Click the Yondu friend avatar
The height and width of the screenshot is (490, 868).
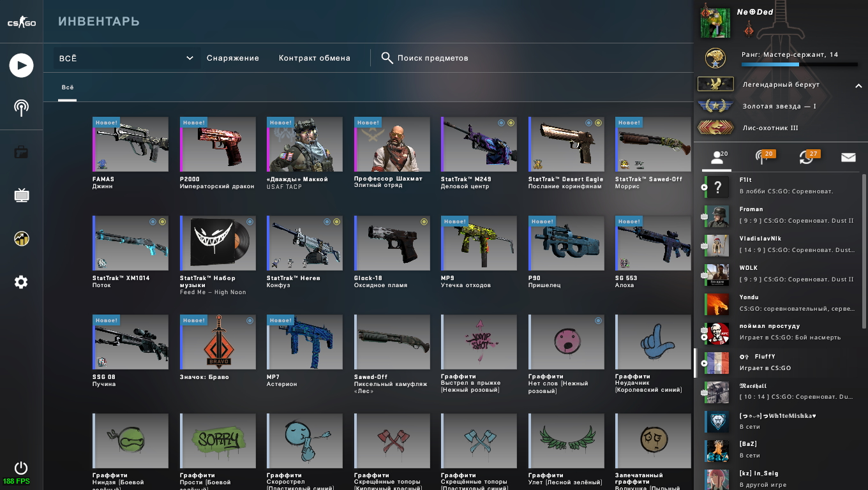tap(718, 304)
